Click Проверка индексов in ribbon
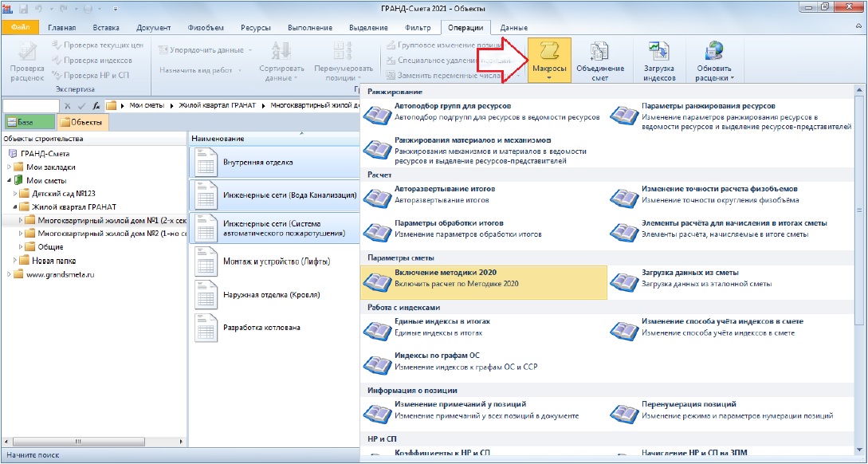 pos(92,60)
